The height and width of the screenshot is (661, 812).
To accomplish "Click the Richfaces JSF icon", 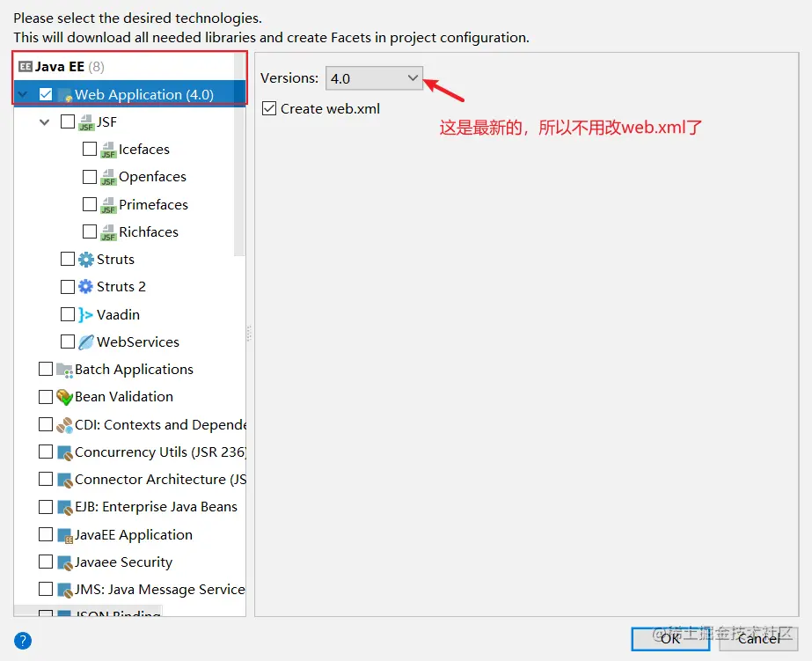I will [x=107, y=232].
